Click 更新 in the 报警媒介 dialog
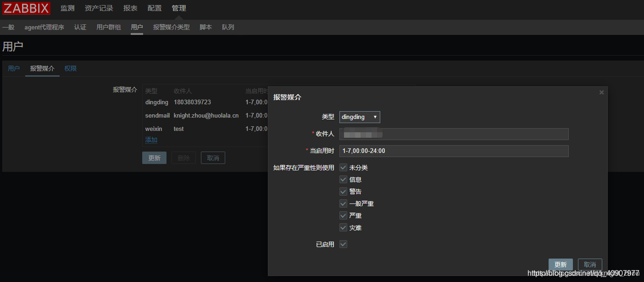The height and width of the screenshot is (282, 644). (x=561, y=265)
